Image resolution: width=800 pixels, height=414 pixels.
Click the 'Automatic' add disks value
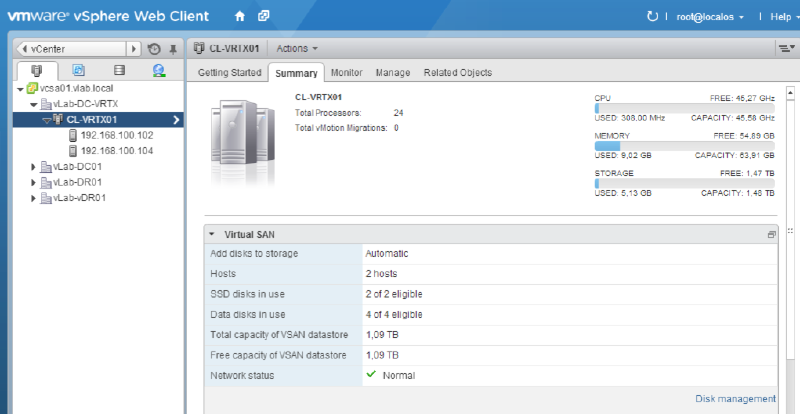[387, 254]
